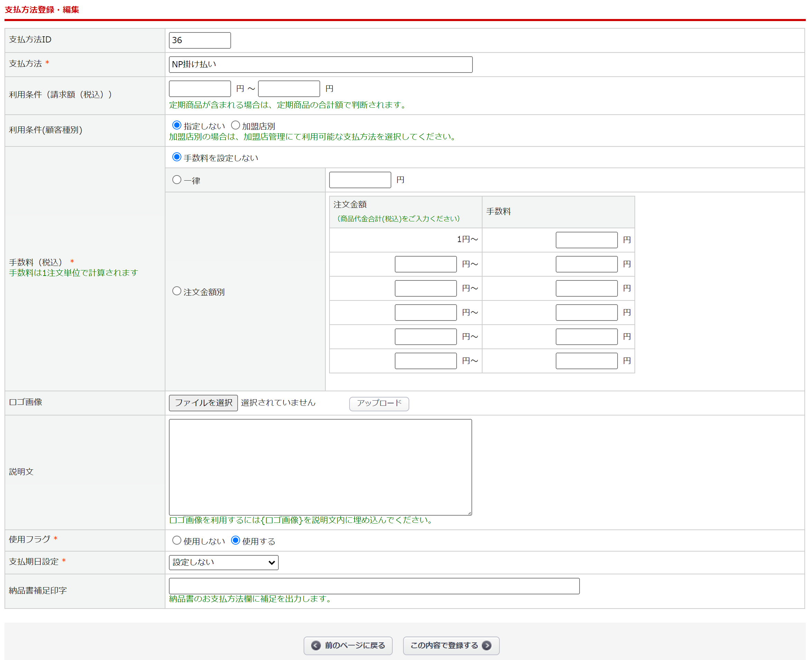
Task: Click the 説明文 text area
Action: [x=320, y=467]
